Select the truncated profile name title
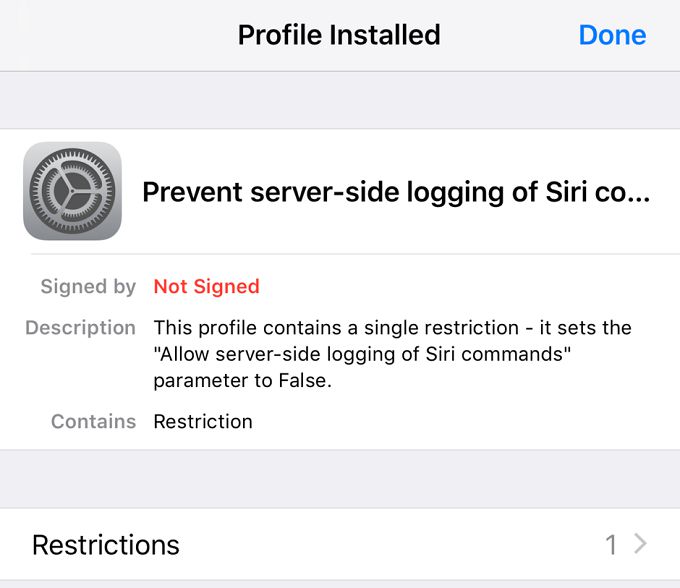 396,192
